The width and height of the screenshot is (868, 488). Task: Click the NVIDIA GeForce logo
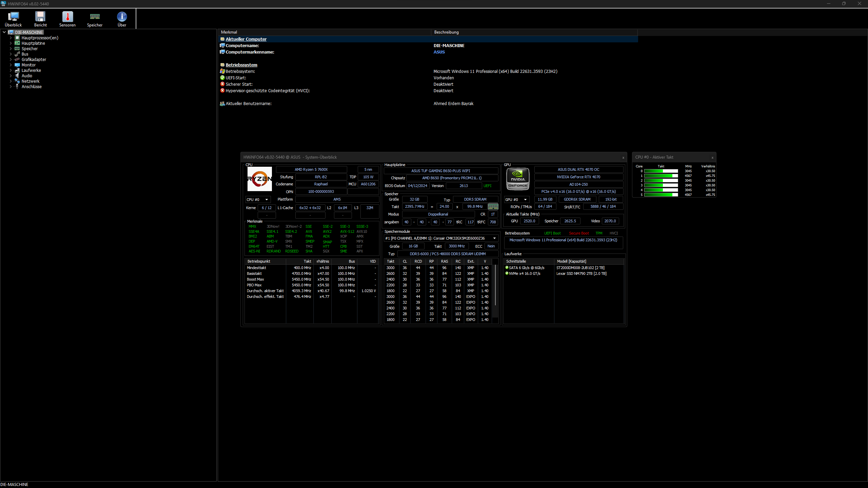click(517, 179)
